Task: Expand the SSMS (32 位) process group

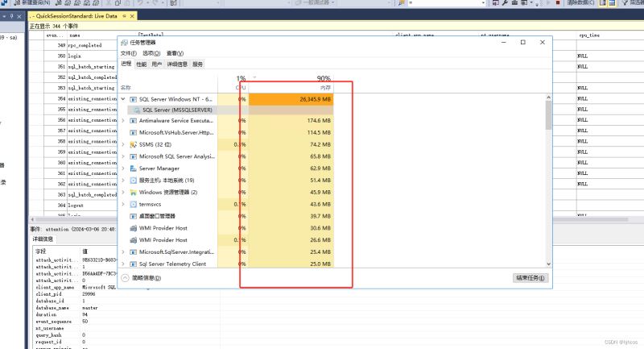Action: 123,144
